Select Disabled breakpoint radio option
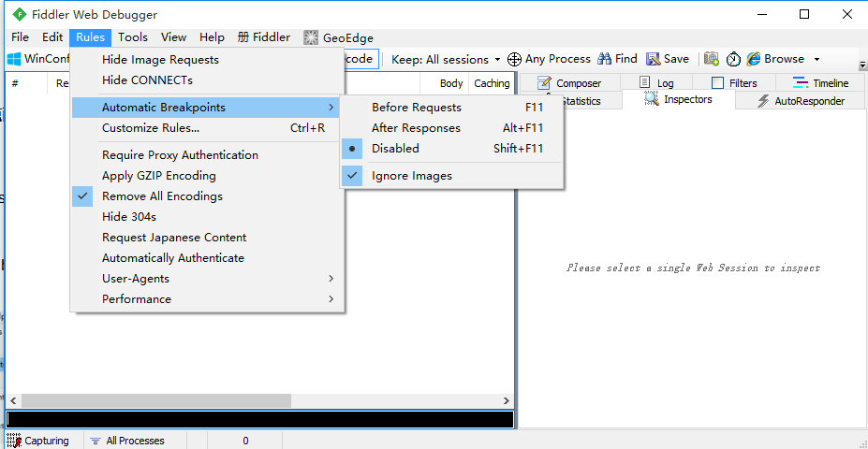868x449 pixels. (451, 148)
